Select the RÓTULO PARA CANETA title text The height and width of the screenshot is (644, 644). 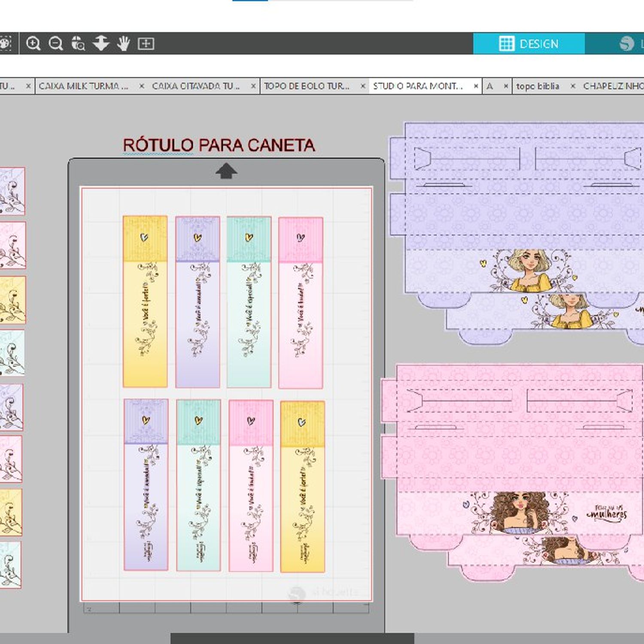[x=219, y=145]
